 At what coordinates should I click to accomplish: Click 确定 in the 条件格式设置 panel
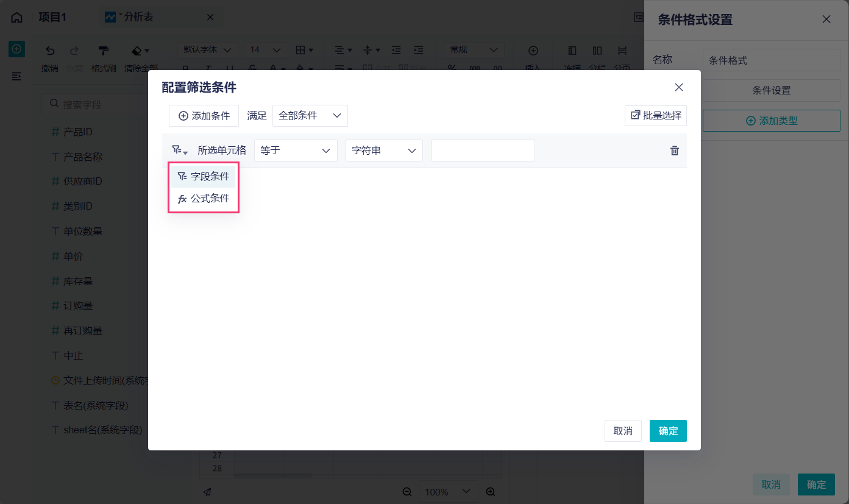coord(816,485)
